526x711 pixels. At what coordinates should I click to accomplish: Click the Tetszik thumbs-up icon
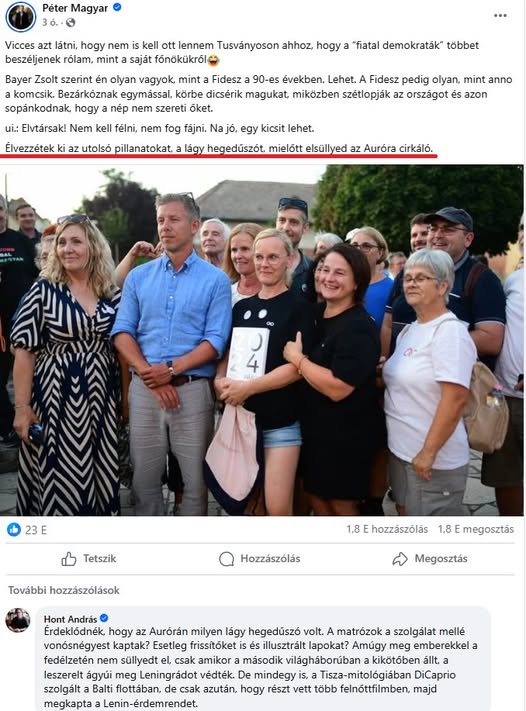[x=68, y=559]
